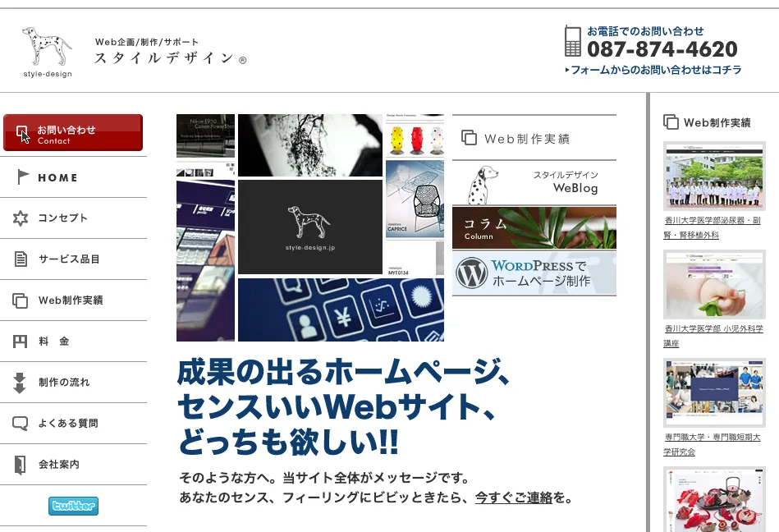Open the スタイルデザイン WeBlog banner
Image resolution: width=779 pixels, height=532 pixels.
click(534, 183)
